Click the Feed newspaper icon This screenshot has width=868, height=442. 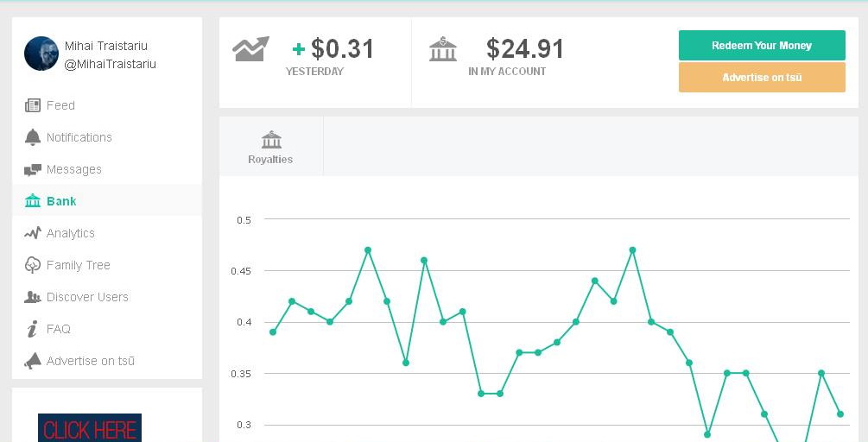pyautogui.click(x=33, y=105)
